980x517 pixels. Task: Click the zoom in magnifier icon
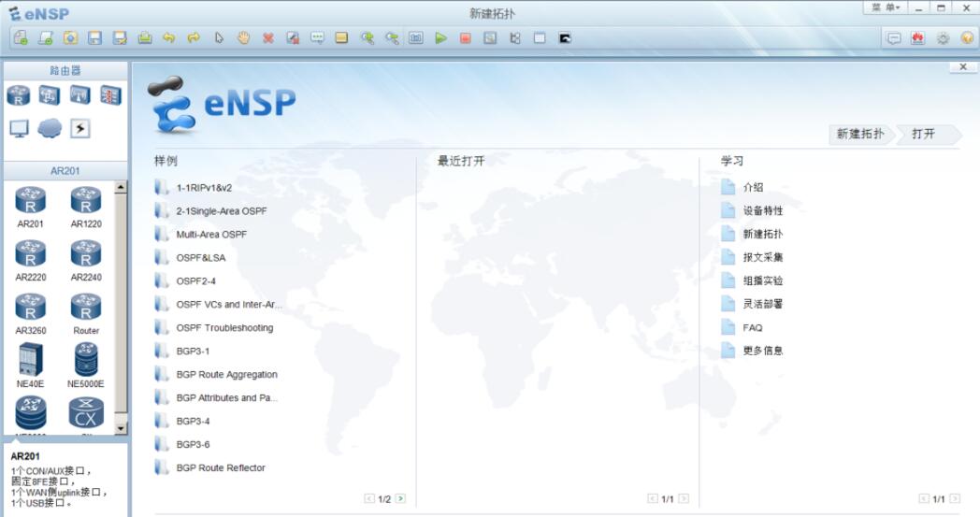367,38
